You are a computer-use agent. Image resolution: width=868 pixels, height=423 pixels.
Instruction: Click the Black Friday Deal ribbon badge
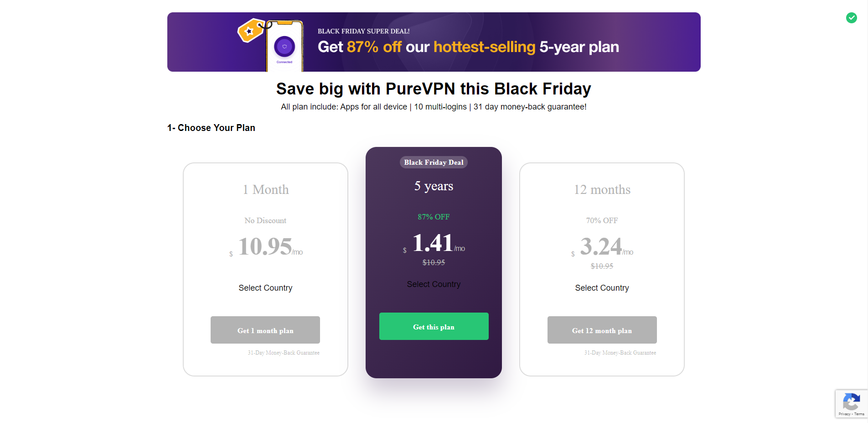click(x=434, y=162)
